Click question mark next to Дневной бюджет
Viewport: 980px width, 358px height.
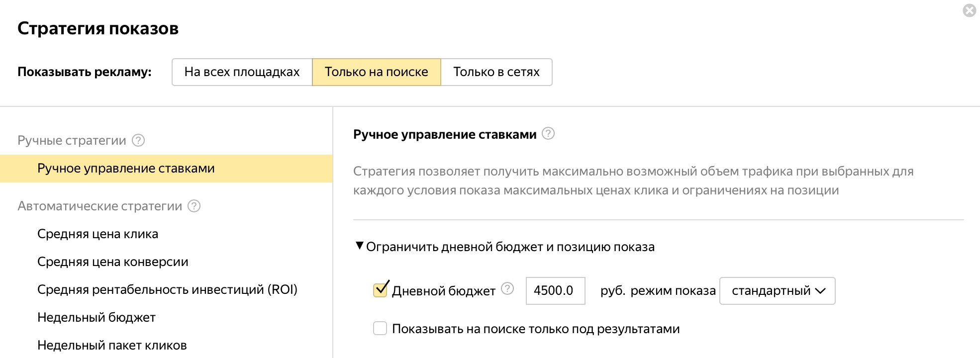click(x=507, y=289)
